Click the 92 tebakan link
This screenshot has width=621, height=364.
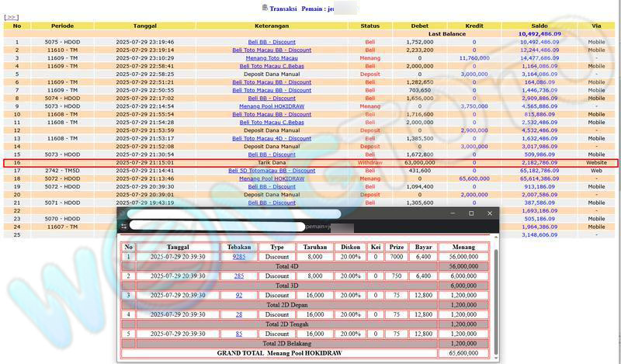238,295
